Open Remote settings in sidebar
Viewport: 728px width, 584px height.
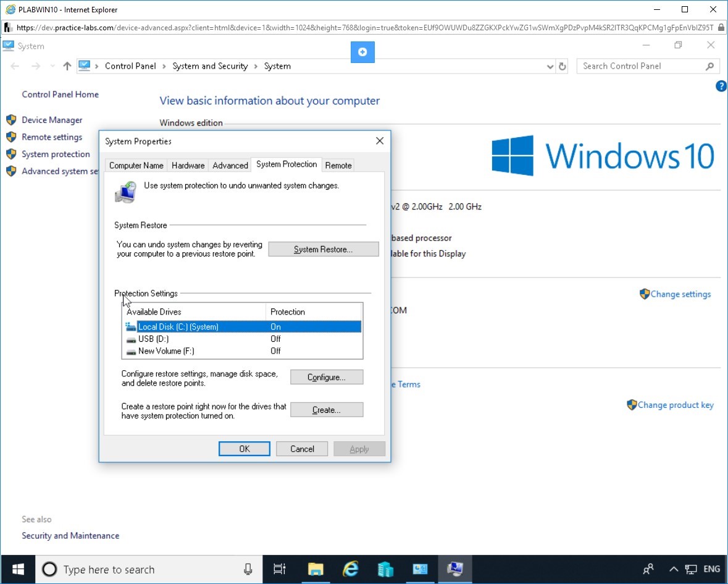(x=51, y=137)
